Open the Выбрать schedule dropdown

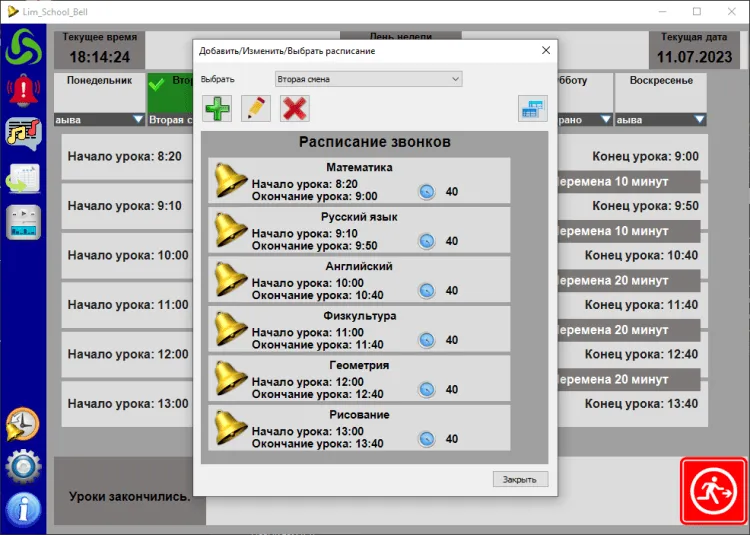tap(368, 79)
